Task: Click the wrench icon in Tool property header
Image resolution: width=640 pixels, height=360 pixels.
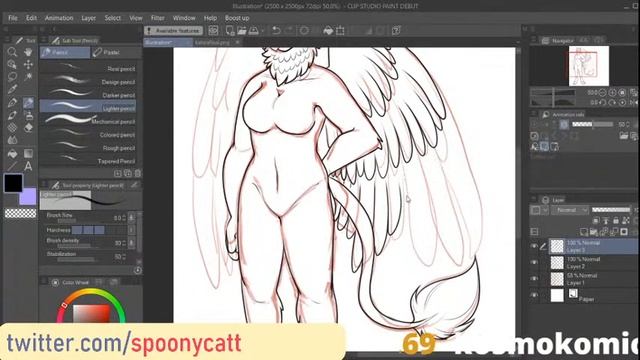Action: (134, 185)
